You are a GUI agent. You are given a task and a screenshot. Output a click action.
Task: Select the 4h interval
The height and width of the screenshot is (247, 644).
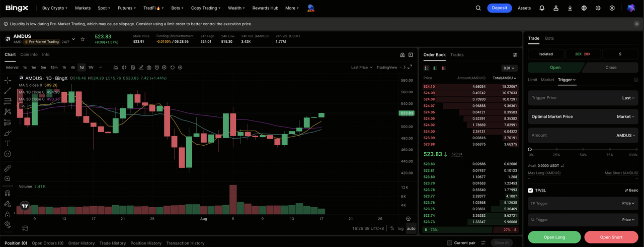(x=73, y=68)
